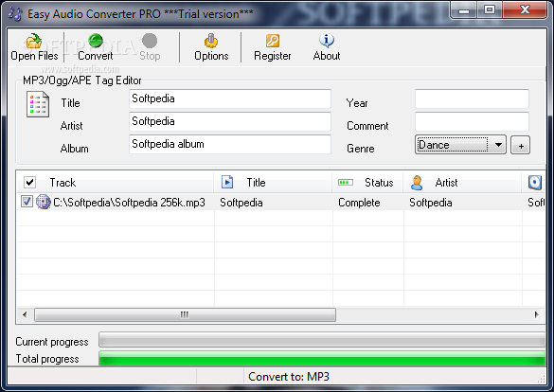This screenshot has height=392, width=554.
Task: Click the globe icon of Softpedia 256k.mp3
Action: 44,202
